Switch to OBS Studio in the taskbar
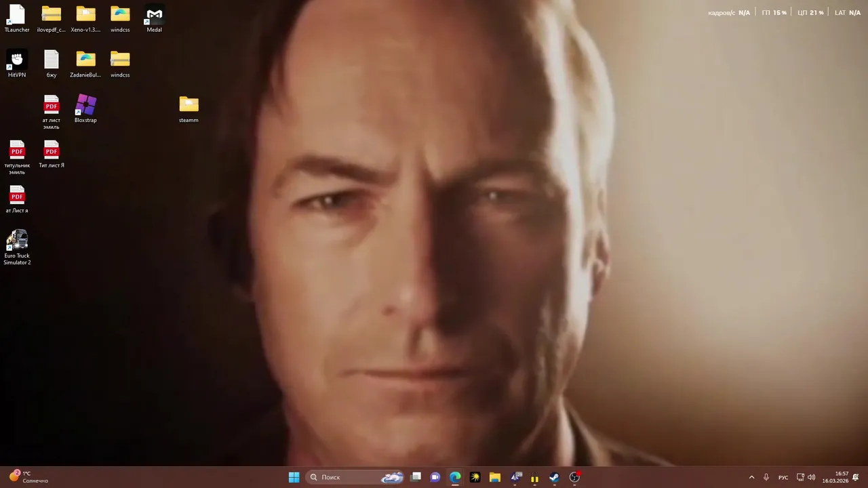The image size is (868, 488). point(574,477)
